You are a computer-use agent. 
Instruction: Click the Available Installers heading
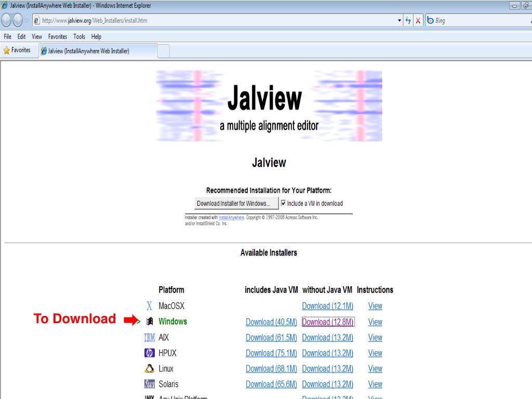tap(269, 253)
